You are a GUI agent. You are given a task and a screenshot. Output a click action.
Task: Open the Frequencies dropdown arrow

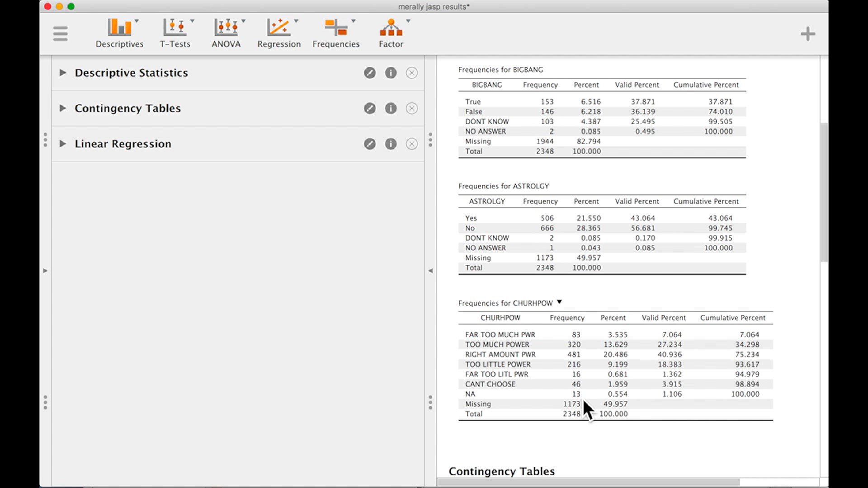(x=354, y=21)
